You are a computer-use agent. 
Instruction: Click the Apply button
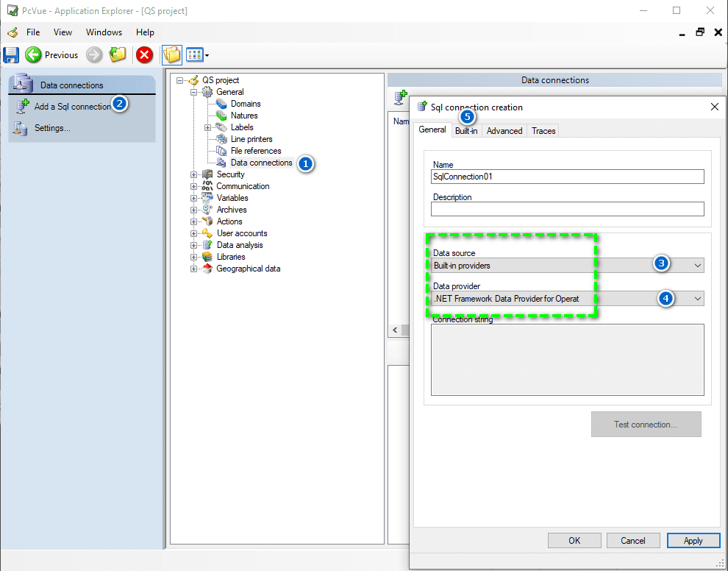point(693,540)
